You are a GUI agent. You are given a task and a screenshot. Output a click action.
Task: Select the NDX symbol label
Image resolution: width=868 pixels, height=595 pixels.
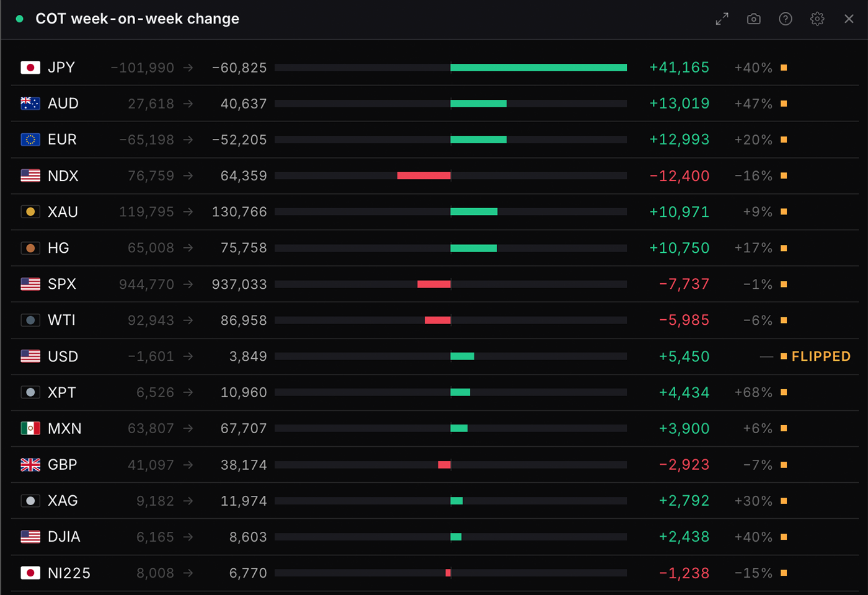[x=63, y=176]
